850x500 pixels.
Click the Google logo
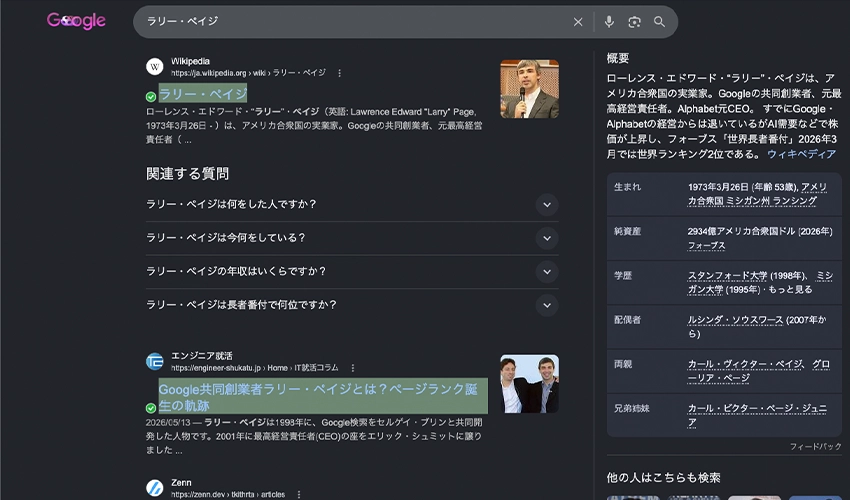tap(76, 21)
